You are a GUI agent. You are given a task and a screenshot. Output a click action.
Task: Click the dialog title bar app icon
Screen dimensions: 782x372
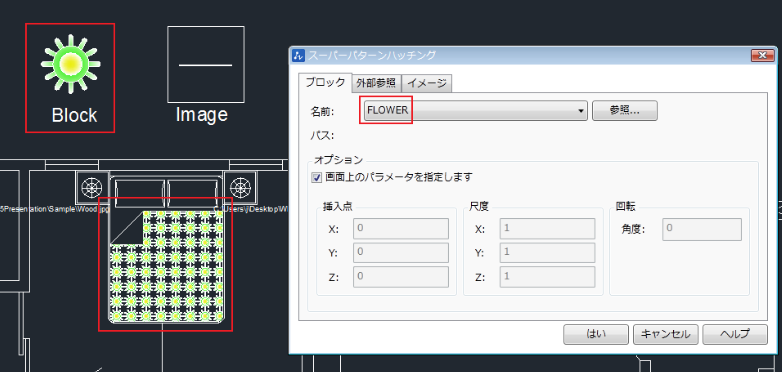pos(298,55)
